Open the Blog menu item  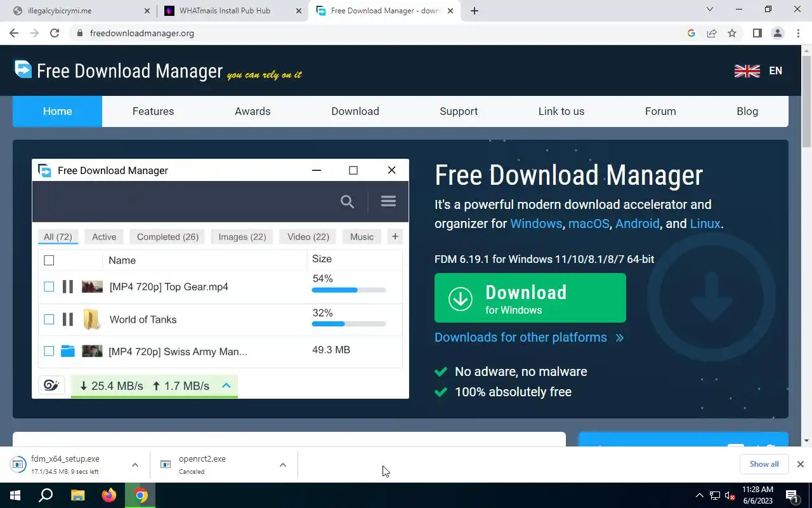[747, 111]
